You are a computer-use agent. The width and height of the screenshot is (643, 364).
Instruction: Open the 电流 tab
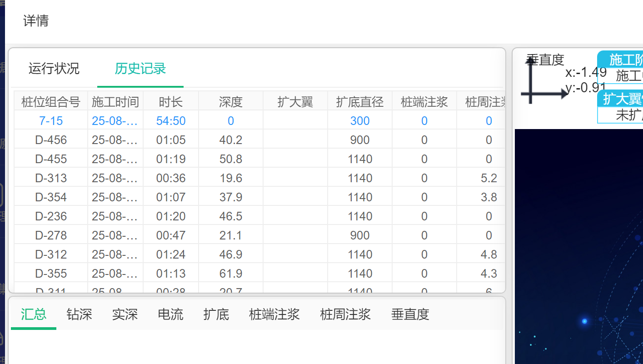point(170,314)
